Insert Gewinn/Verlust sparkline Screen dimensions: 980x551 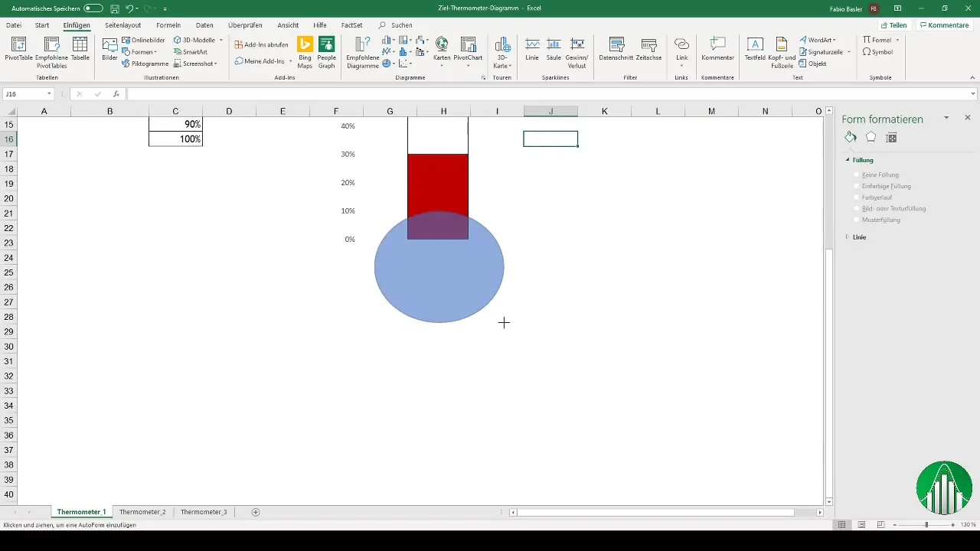[577, 52]
